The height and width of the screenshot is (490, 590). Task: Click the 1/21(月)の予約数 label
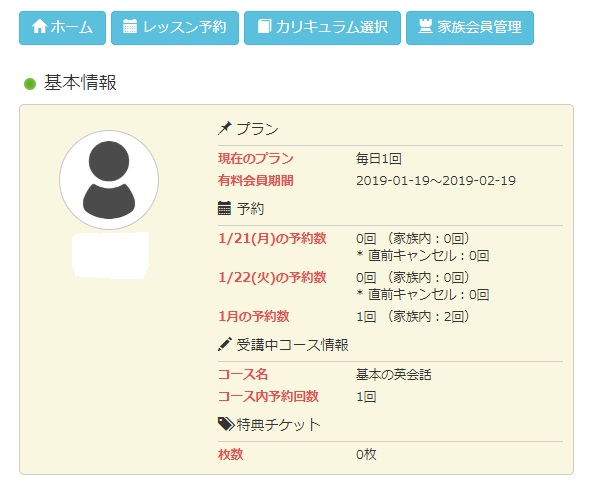(x=272, y=239)
